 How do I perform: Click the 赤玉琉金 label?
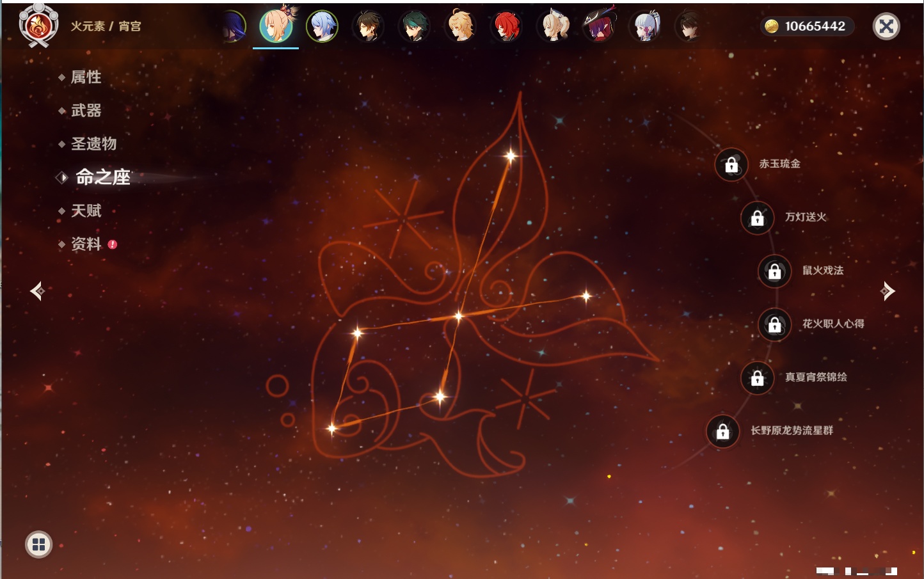[x=779, y=164]
